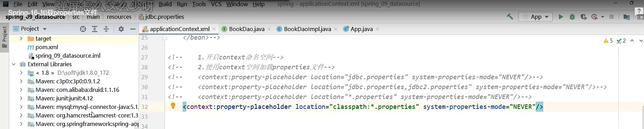Open the App run configuration dropdown
Image resolution: width=644 pixels, height=129 pixels.
click(x=535, y=17)
